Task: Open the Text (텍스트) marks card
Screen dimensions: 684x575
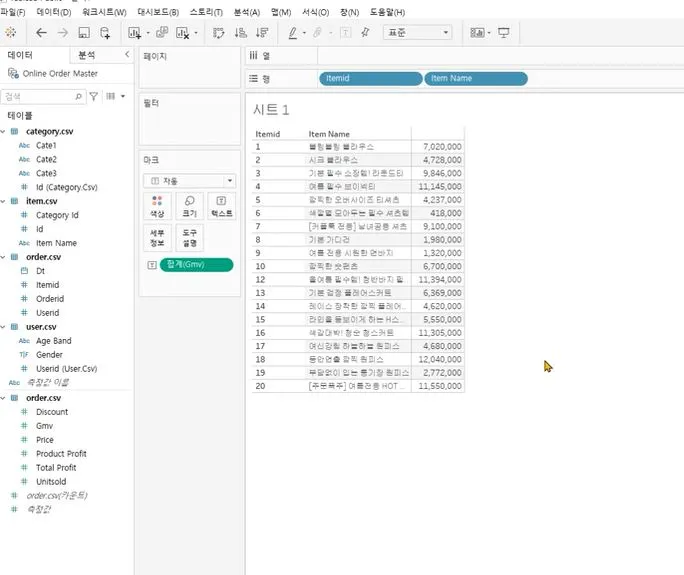Action: click(x=222, y=206)
